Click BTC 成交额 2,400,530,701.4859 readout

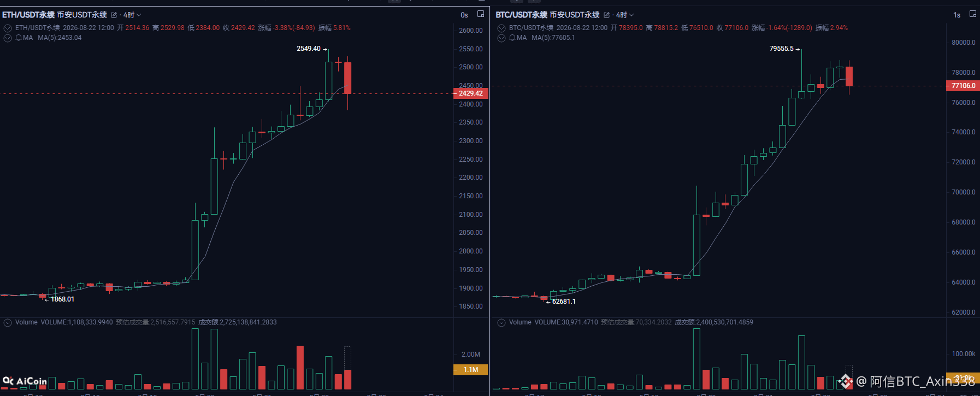[714, 322]
